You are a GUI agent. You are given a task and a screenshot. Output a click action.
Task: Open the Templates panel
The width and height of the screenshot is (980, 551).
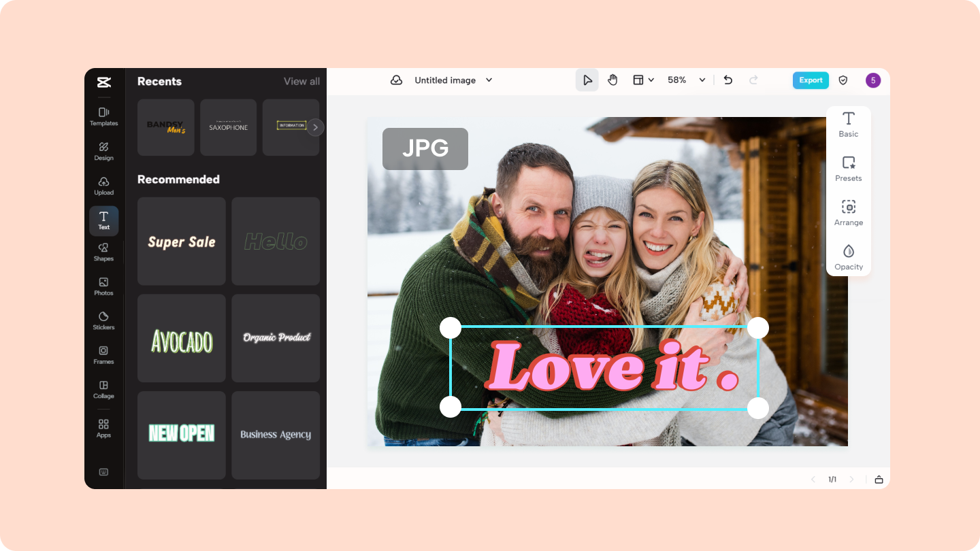tap(103, 116)
